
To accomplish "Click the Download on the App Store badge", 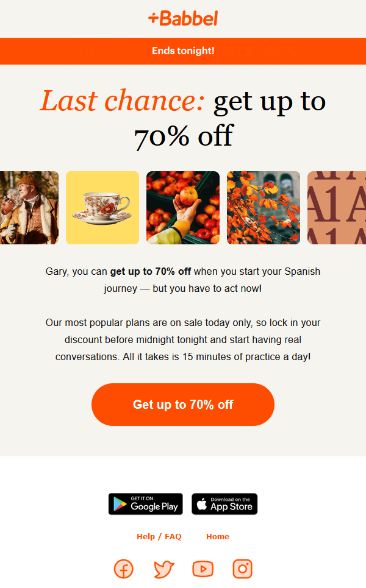I will tap(224, 504).
